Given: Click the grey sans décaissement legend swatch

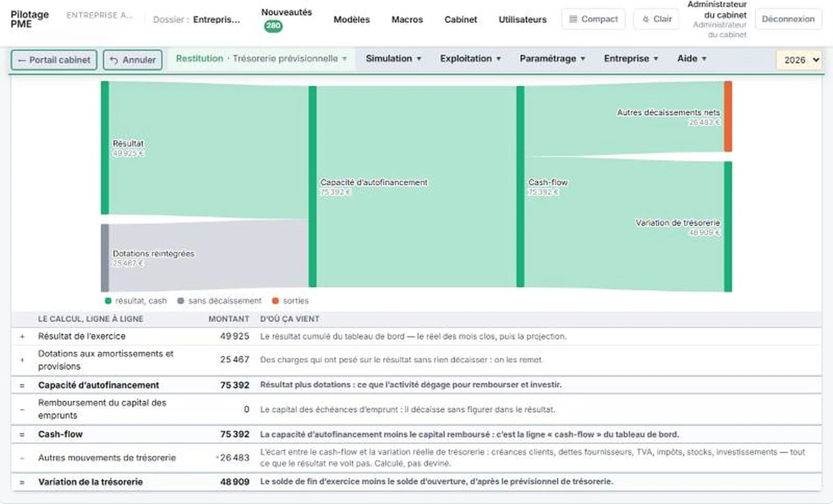Looking at the screenshot, I should [x=181, y=301].
